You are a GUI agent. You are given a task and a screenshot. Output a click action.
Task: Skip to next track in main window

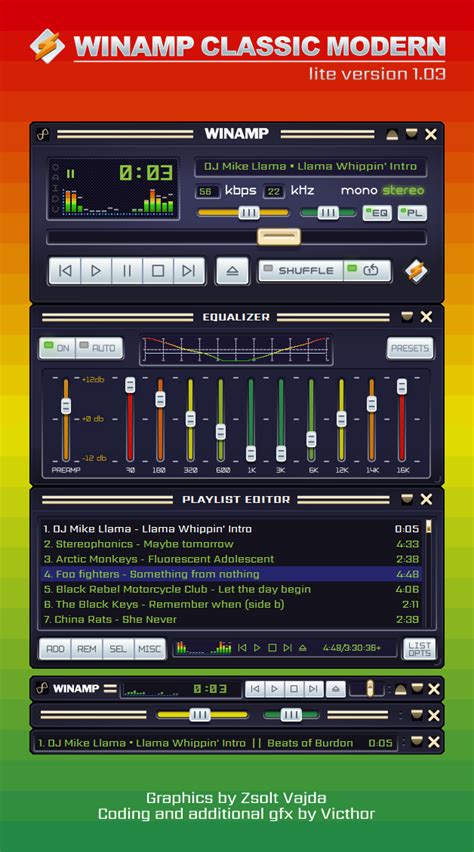click(189, 271)
